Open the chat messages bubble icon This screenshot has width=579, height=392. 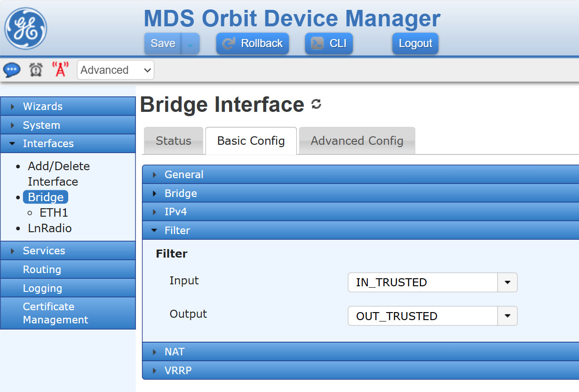pyautogui.click(x=12, y=70)
